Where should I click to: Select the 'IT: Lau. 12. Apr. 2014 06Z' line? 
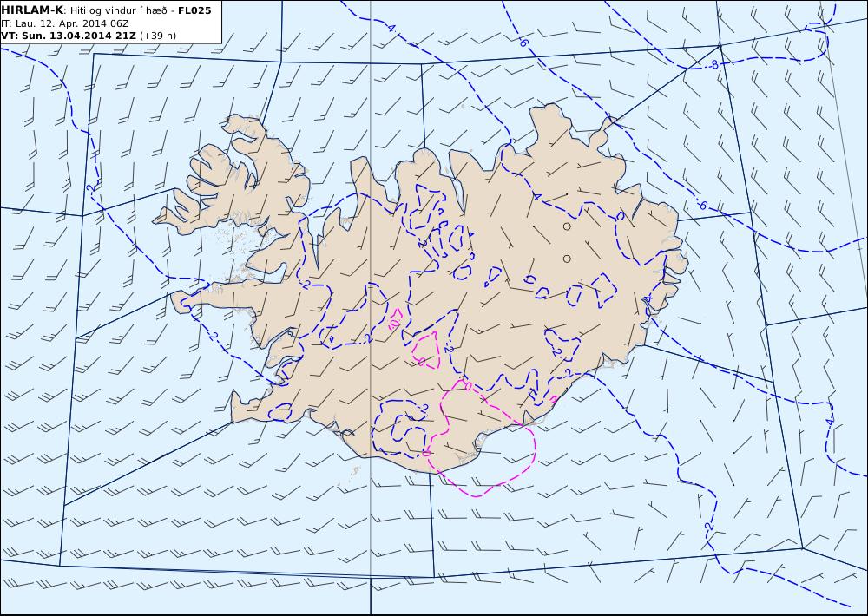[x=65, y=23]
